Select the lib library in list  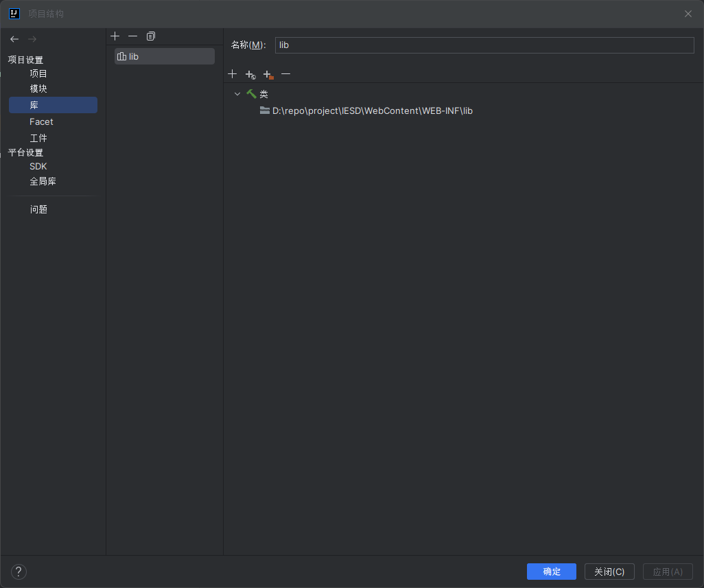coord(164,56)
